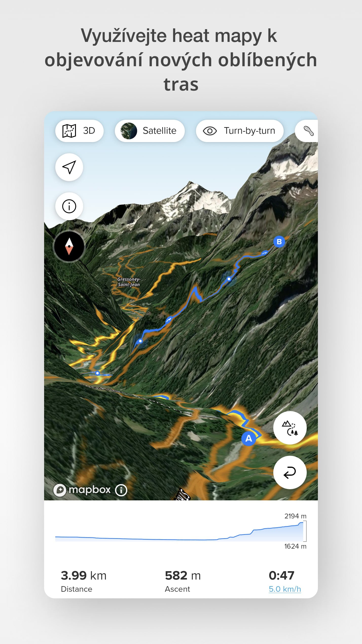Screen dimensions: 362x644
Task: Open the map info circle button
Action: pyautogui.click(x=69, y=206)
